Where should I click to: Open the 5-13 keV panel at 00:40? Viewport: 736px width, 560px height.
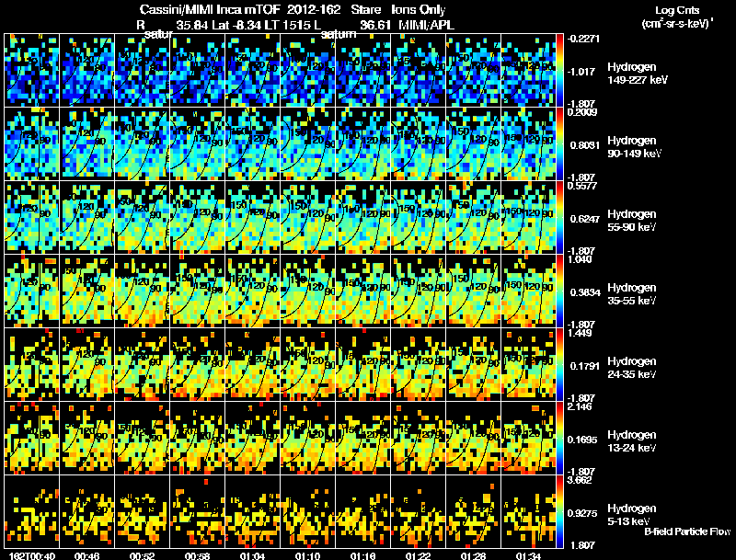(x=32, y=511)
